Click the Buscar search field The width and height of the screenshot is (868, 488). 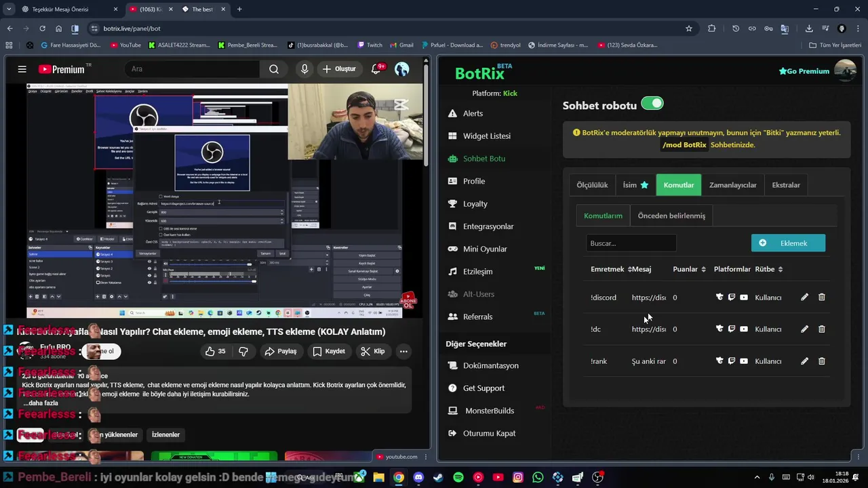coord(631,243)
